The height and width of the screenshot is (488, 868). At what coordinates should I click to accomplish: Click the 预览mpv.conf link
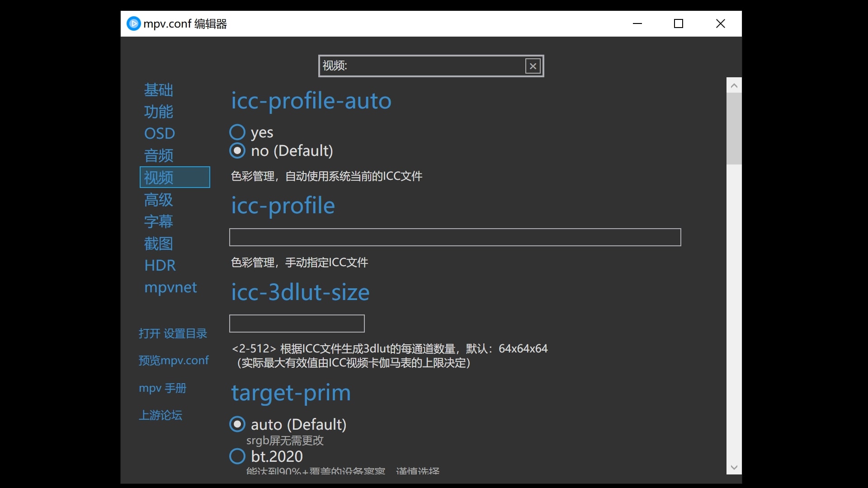(174, 360)
